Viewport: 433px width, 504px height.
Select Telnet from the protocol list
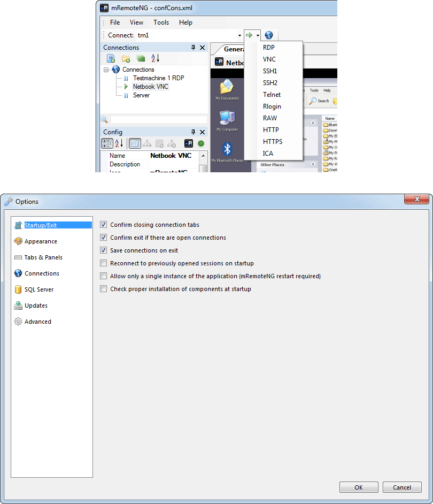pos(272,94)
